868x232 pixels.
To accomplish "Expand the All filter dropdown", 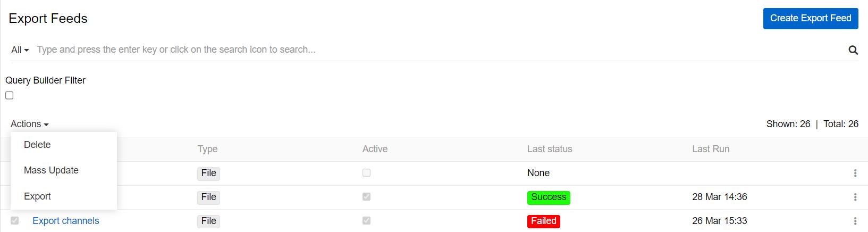I will coord(20,50).
